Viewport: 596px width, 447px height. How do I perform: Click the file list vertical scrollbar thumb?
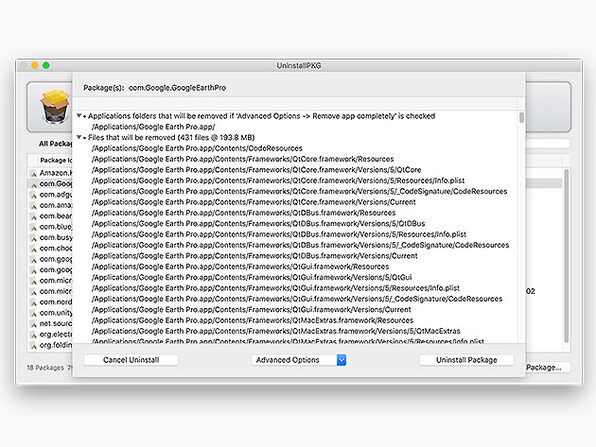(x=522, y=117)
